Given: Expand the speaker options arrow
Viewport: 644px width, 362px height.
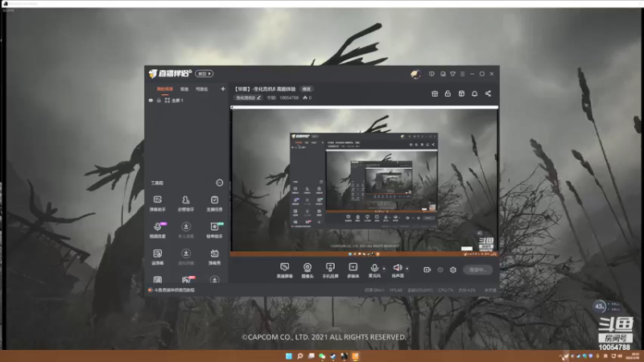Looking at the screenshot, I should [407, 269].
